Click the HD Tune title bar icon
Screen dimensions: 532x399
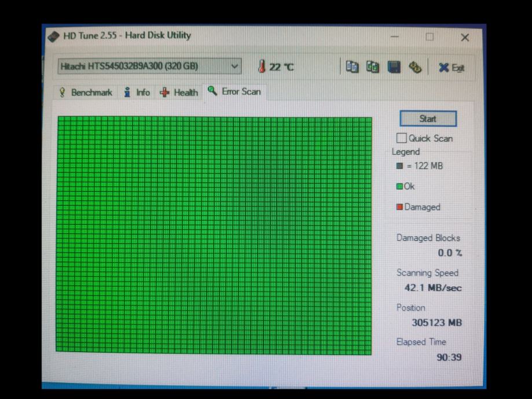pyautogui.click(x=54, y=36)
